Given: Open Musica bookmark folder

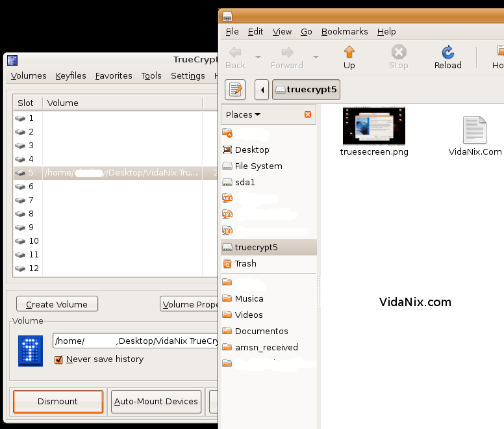Looking at the screenshot, I should 269,299.
